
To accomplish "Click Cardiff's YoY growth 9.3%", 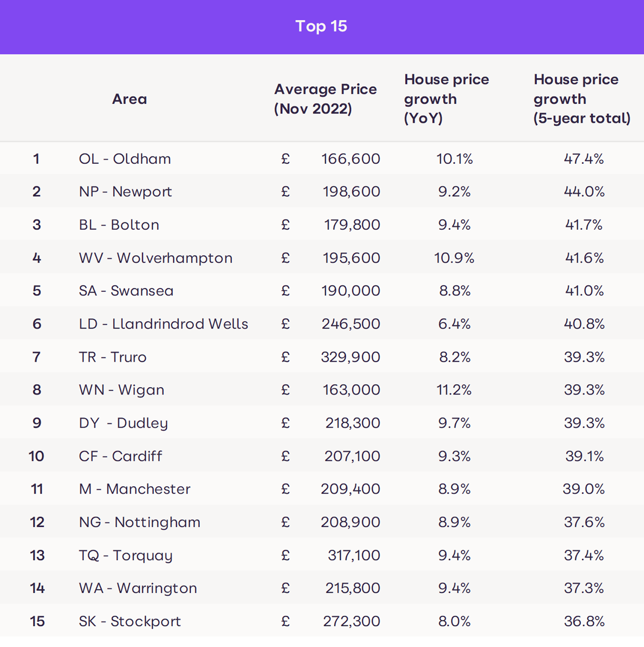I will pyautogui.click(x=454, y=456).
